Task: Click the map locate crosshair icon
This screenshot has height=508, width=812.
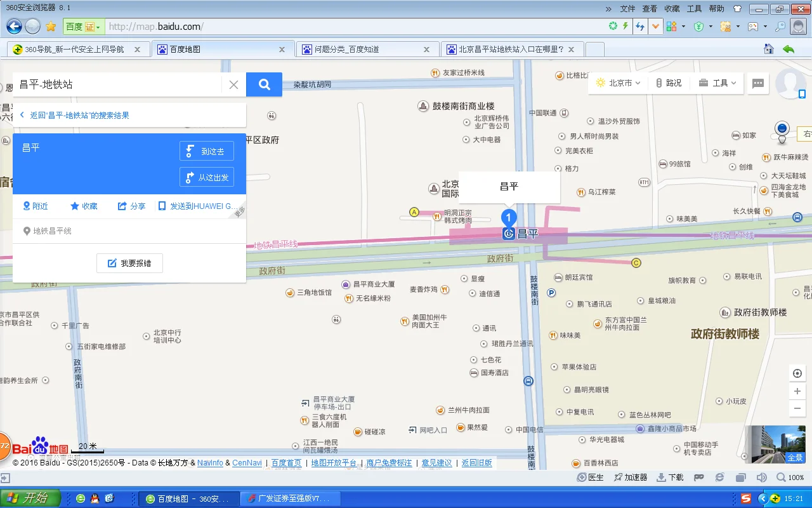Action: tap(797, 373)
